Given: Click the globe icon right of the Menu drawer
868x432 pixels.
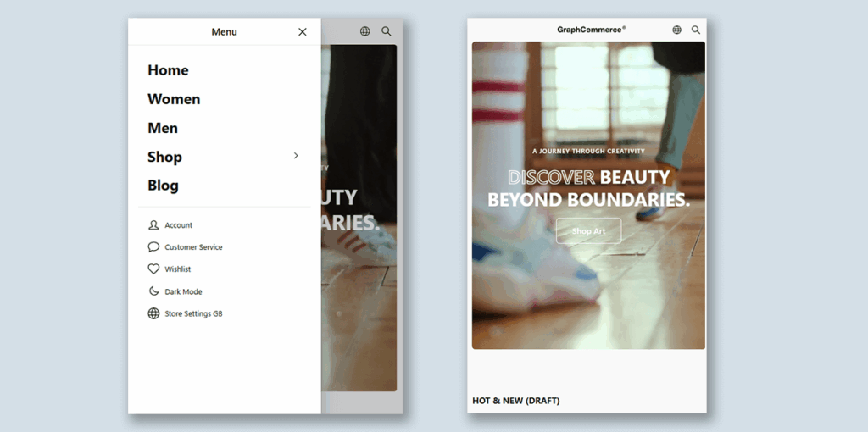Looking at the screenshot, I should click(364, 31).
